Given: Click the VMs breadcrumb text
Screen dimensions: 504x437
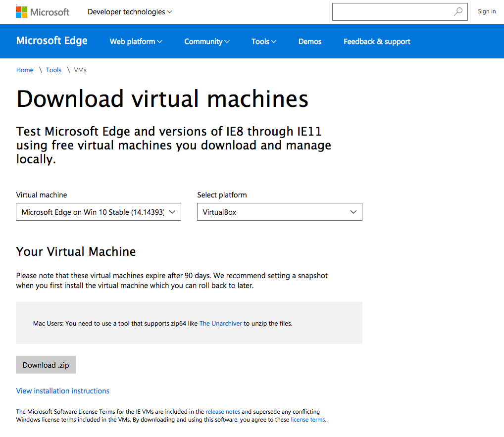Looking at the screenshot, I should 80,70.
